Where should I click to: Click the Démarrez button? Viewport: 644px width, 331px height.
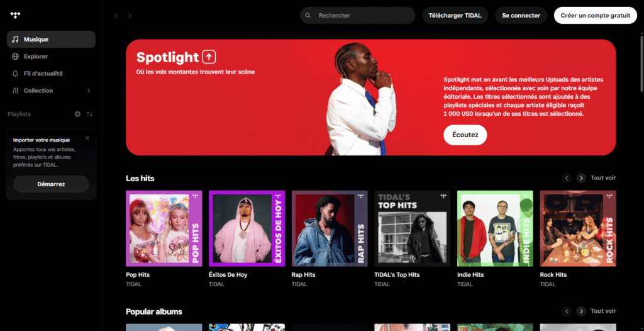click(51, 184)
